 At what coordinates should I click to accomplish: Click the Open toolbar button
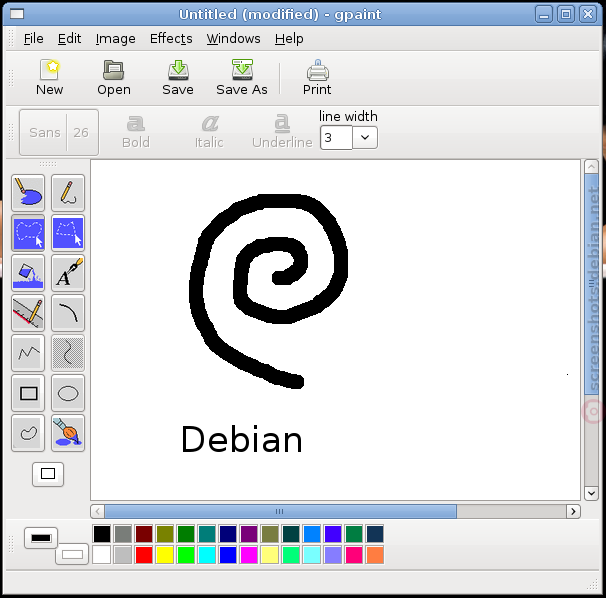tap(114, 78)
